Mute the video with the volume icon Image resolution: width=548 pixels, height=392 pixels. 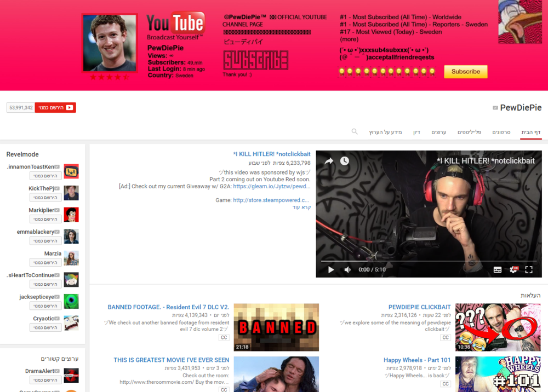point(347,269)
